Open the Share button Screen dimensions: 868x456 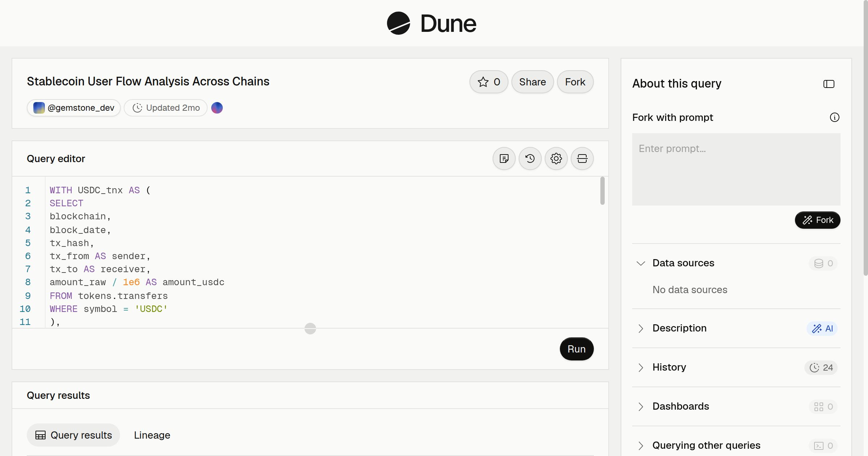(x=532, y=82)
